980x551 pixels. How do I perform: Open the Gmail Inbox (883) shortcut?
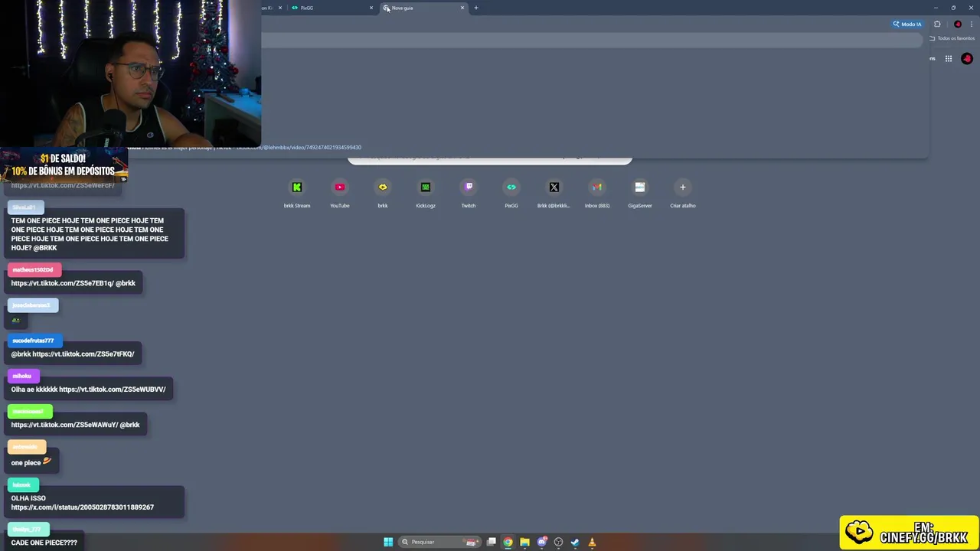tap(597, 193)
